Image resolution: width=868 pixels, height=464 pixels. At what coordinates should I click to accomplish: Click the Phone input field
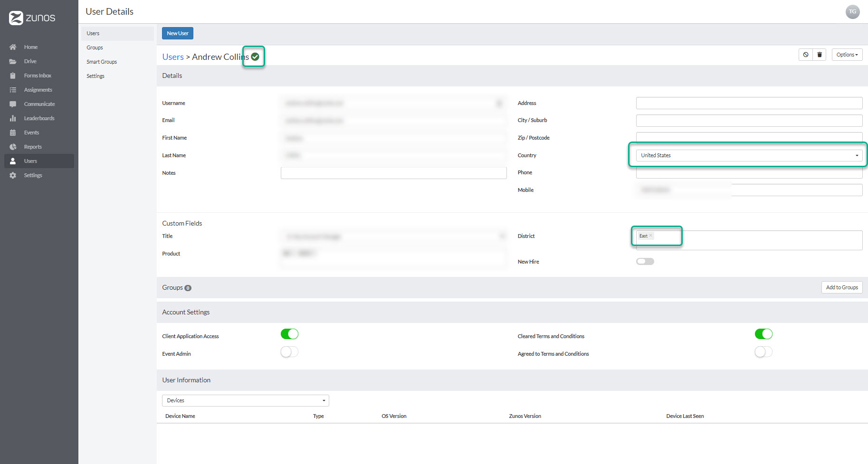coord(749,172)
